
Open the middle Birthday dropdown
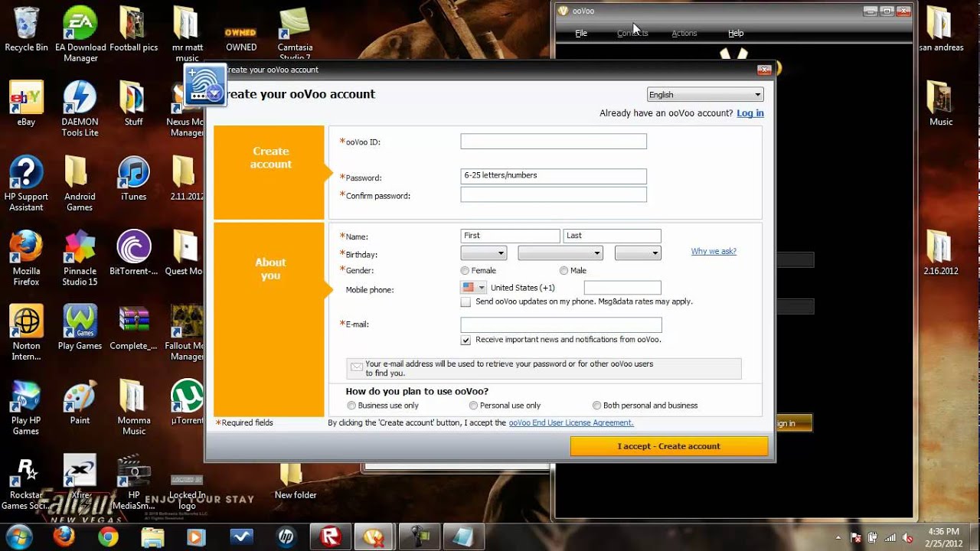pos(560,253)
